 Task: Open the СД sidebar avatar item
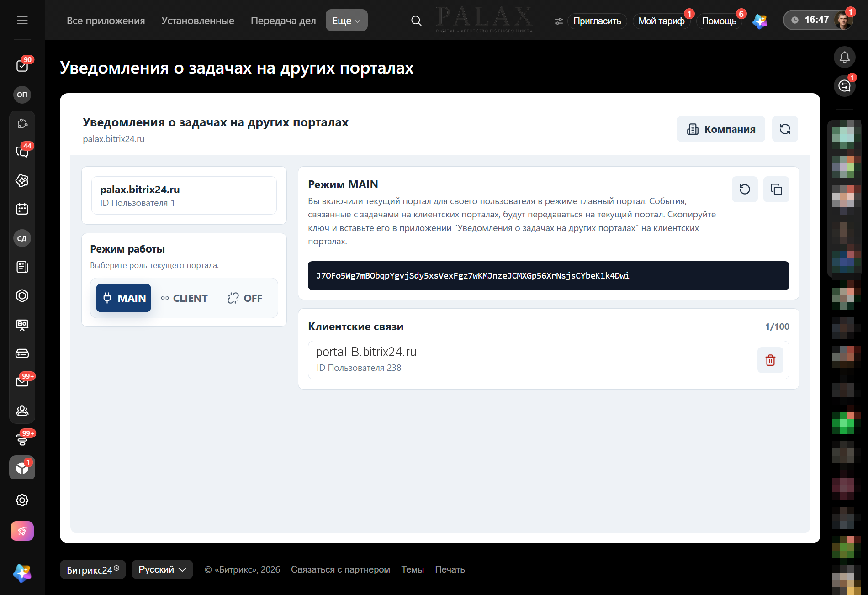coord(22,238)
